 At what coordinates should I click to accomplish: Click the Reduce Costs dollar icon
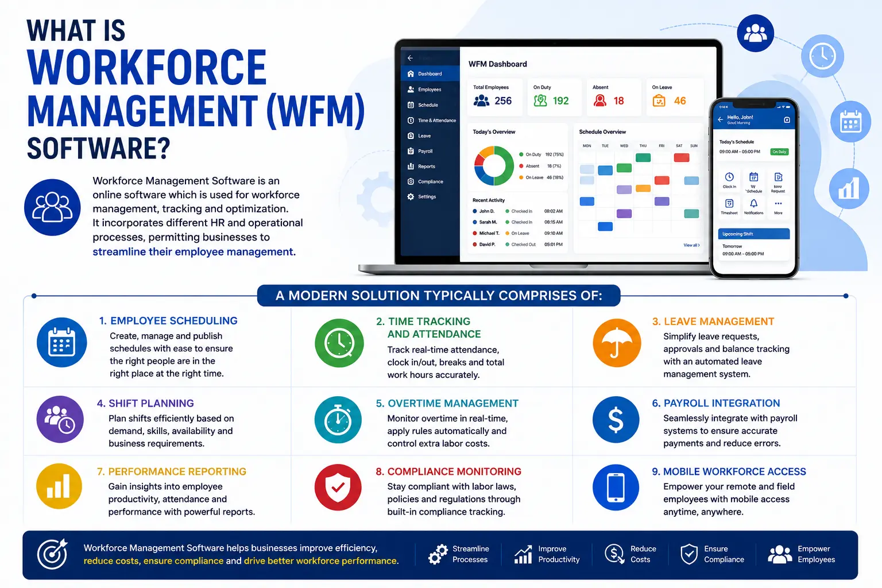point(614,554)
